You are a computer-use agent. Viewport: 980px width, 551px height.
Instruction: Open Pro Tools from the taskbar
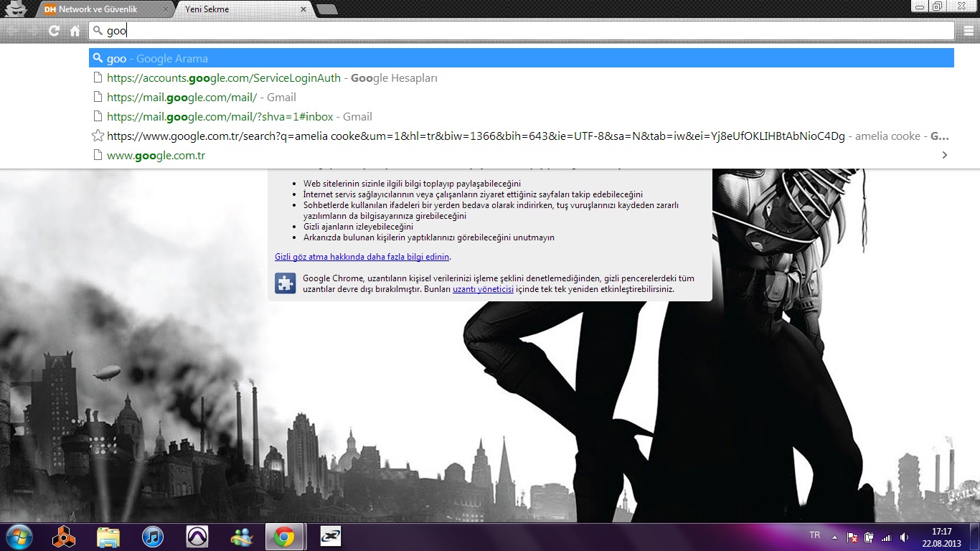coord(197,537)
